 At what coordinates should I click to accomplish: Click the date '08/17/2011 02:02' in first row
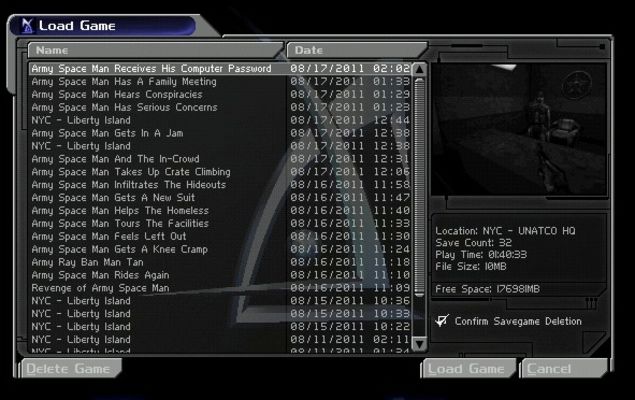click(x=350, y=68)
